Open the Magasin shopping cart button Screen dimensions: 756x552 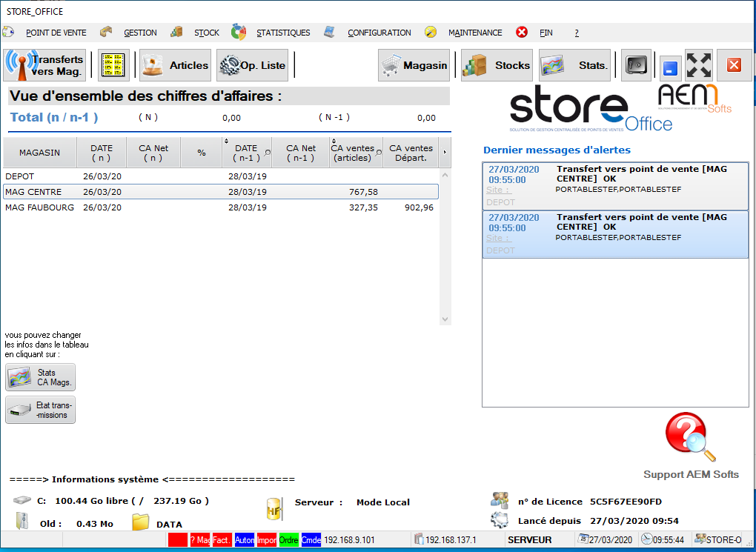coord(414,65)
